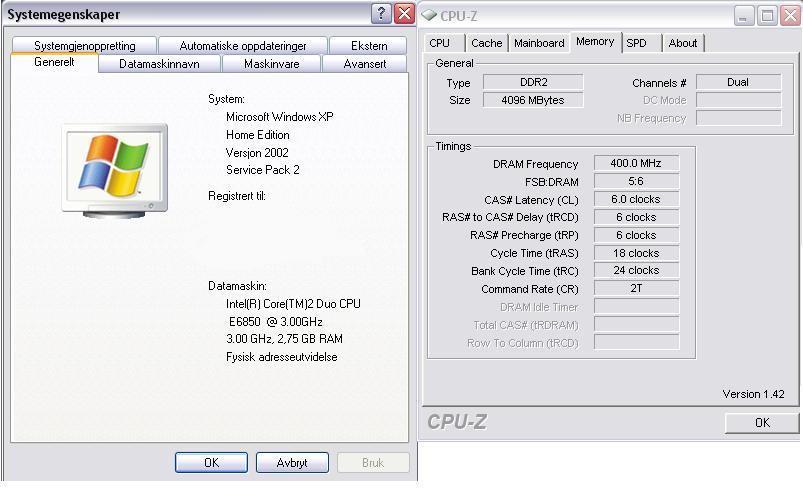Image resolution: width=803 pixels, height=490 pixels.
Task: Switch to the About tab in CPU-Z
Action: (x=683, y=44)
